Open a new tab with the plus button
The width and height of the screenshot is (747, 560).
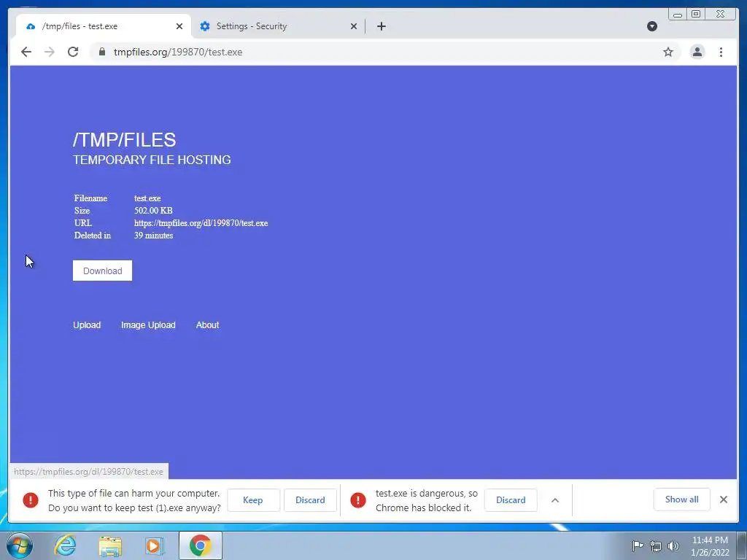coord(381,26)
